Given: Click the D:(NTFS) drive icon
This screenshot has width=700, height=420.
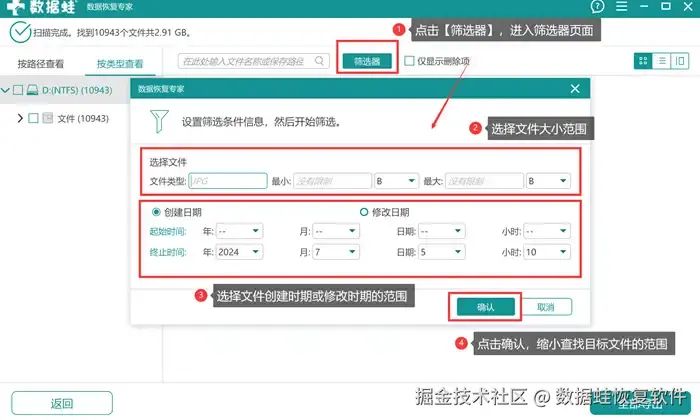Looking at the screenshot, I should (32, 90).
